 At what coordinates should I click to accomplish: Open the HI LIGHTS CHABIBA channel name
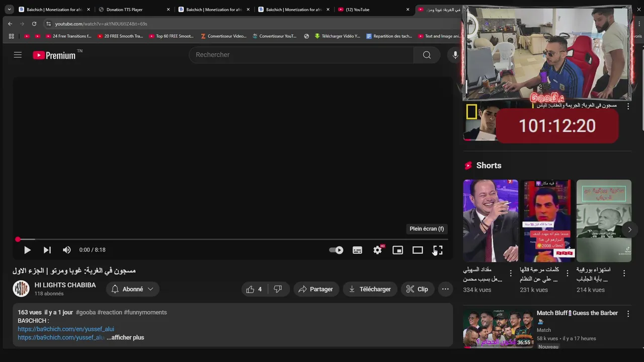click(x=65, y=285)
